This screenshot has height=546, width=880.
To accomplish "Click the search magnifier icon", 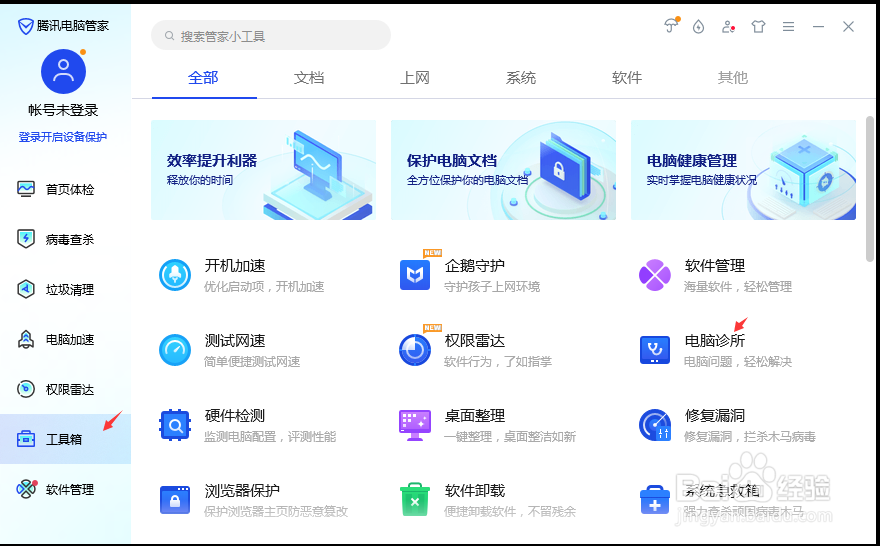I will tap(169, 36).
